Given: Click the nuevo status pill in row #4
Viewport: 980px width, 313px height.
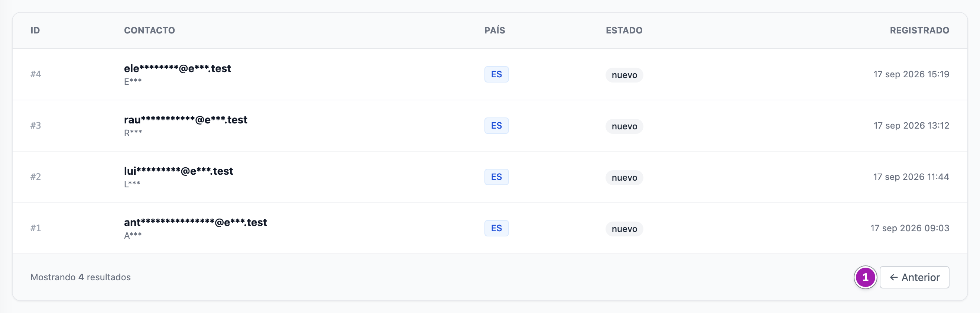Looking at the screenshot, I should 624,75.
